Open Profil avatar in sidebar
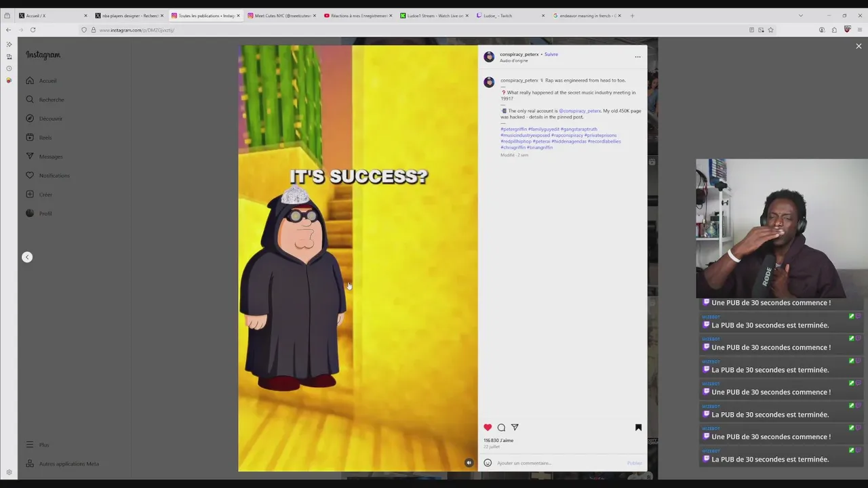The width and height of the screenshot is (868, 488). pos(30,213)
